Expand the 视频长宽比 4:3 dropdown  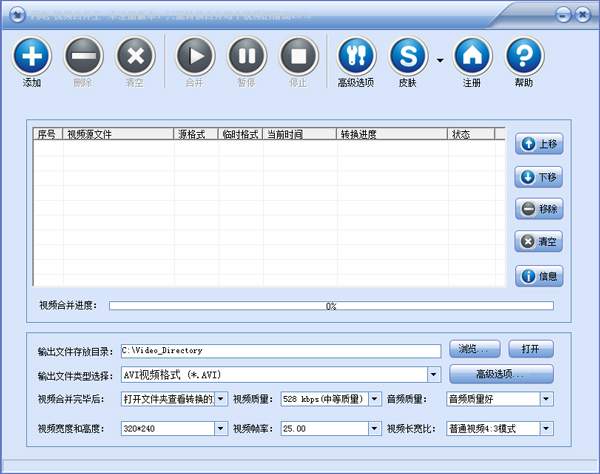click(x=546, y=428)
